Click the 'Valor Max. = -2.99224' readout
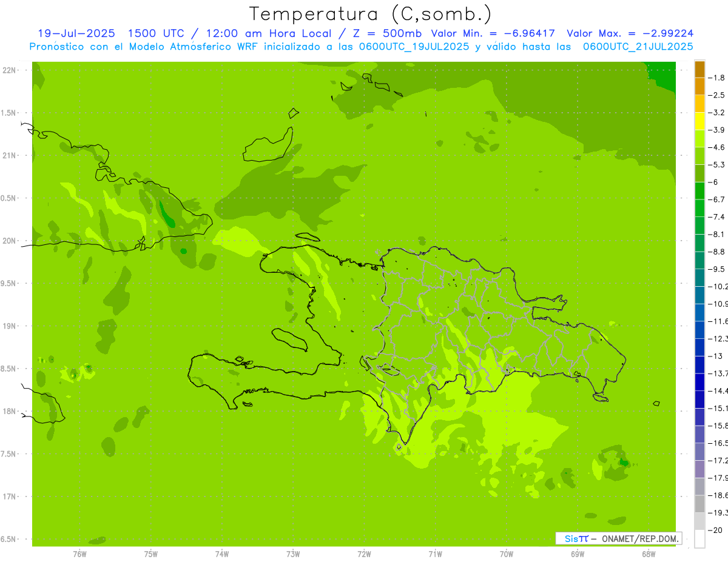This screenshot has width=728, height=562. [x=630, y=33]
